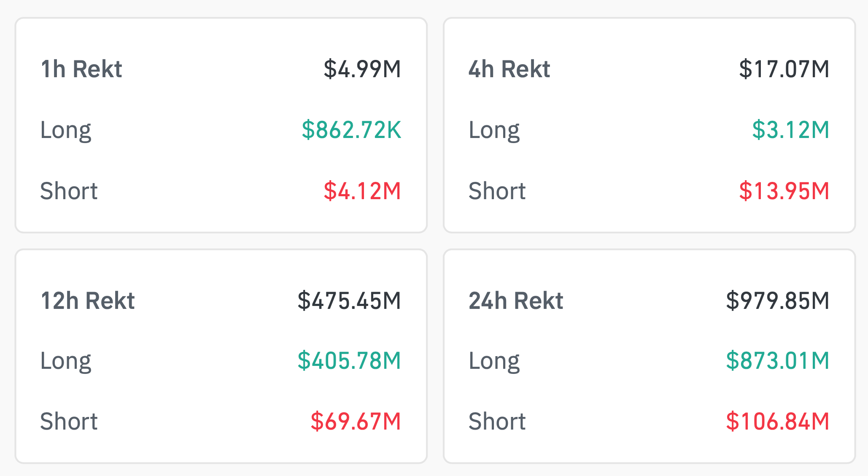
Task: Click the 1h Rekt heading
Action: (81, 69)
